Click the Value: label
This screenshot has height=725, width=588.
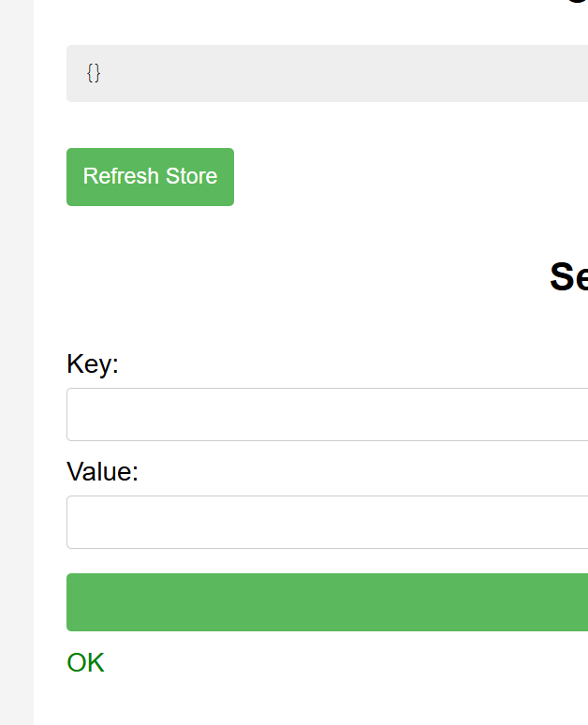tap(102, 471)
